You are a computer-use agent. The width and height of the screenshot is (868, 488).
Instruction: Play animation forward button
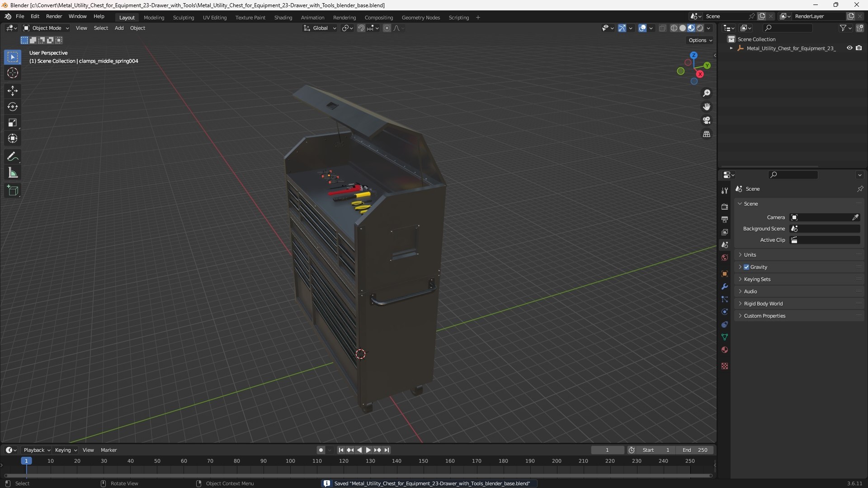[x=368, y=450]
